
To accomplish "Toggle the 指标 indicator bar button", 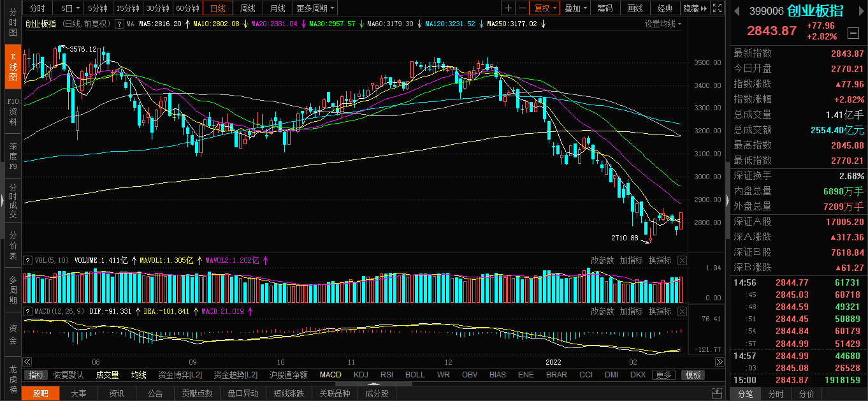I will [x=36, y=375].
